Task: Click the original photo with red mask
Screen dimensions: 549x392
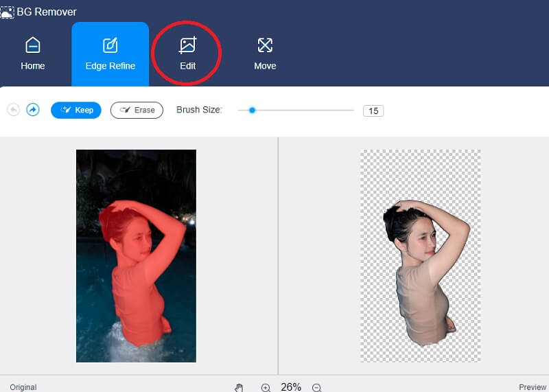Action: tap(136, 255)
